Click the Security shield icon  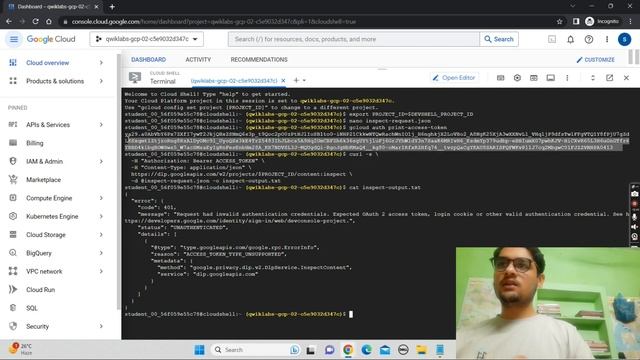13,327
